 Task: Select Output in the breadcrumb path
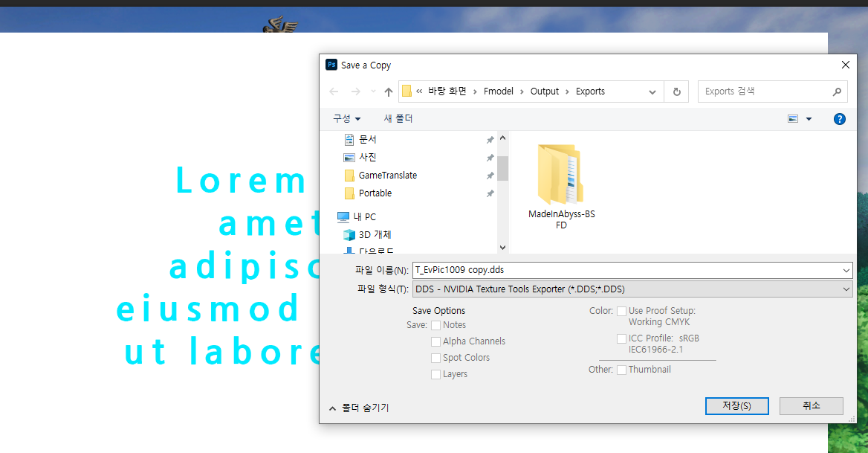(x=545, y=91)
